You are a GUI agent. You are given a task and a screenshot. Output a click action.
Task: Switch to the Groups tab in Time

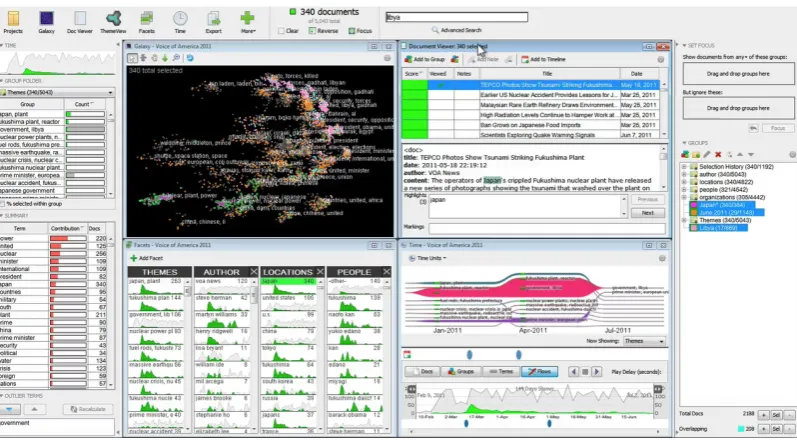point(461,372)
